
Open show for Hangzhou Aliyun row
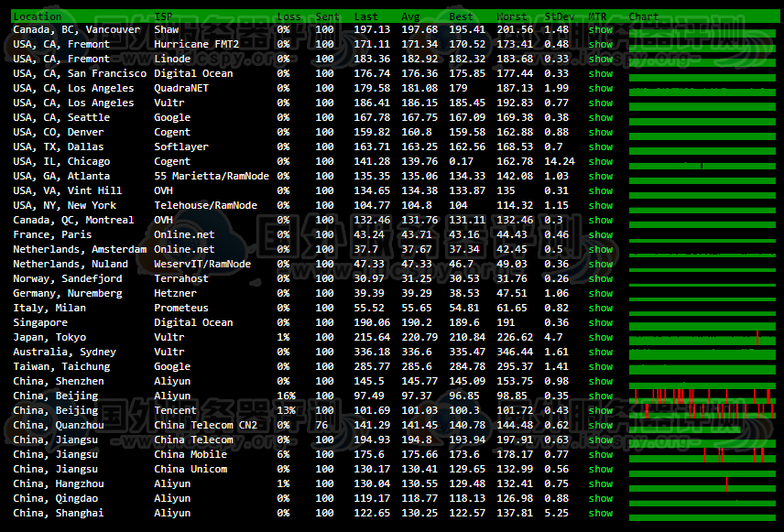tap(601, 483)
